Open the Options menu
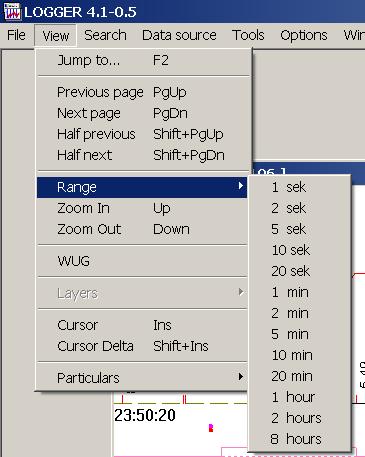The height and width of the screenshot is (457, 365). pos(304,35)
